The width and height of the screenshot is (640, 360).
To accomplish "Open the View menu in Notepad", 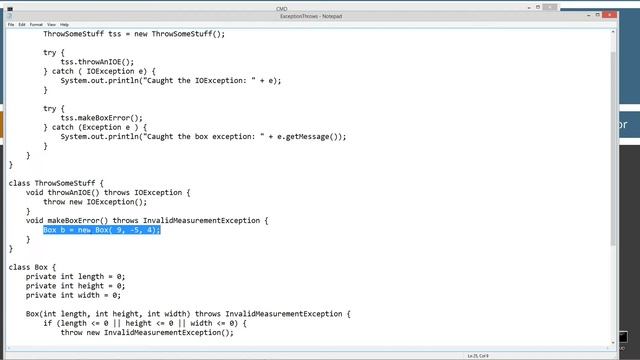I will coord(51,24).
